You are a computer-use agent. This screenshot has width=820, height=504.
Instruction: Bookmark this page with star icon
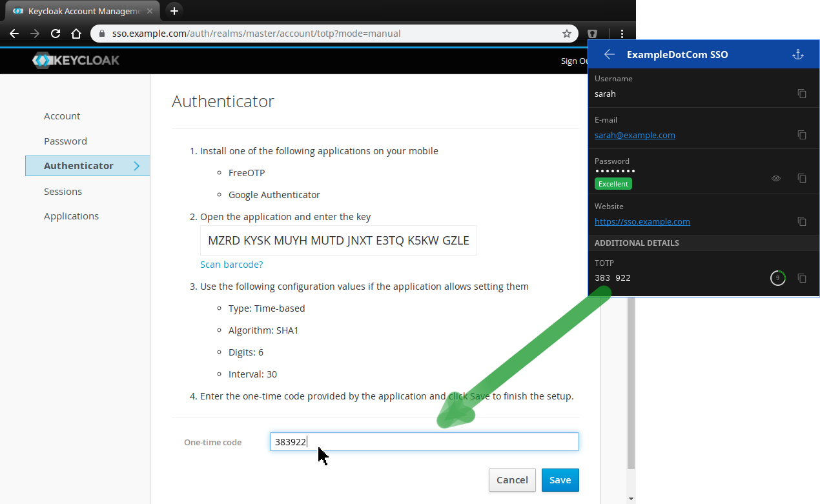[567, 34]
